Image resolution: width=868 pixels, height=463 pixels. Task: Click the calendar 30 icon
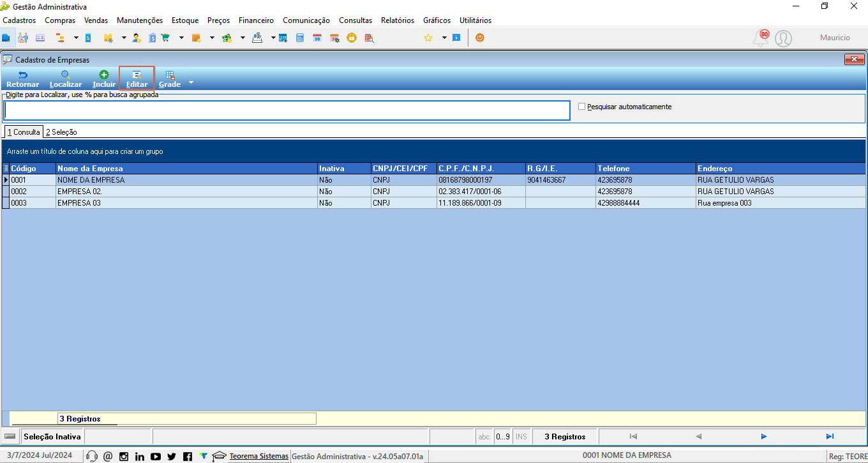click(x=317, y=38)
